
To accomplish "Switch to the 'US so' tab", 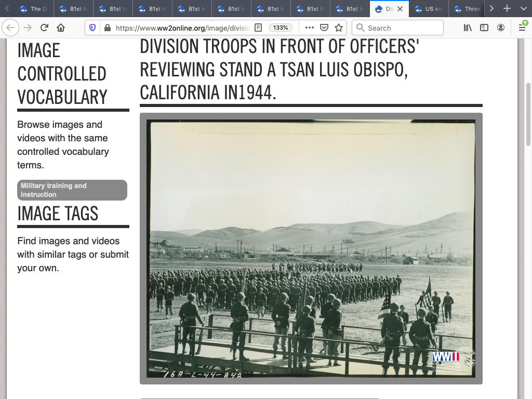I will coord(429,9).
